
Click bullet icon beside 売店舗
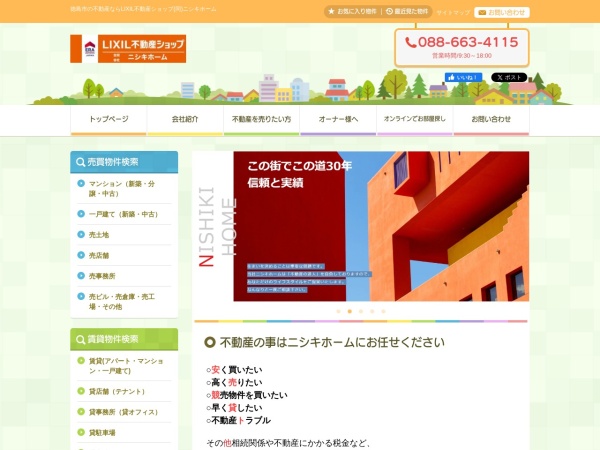81,255
